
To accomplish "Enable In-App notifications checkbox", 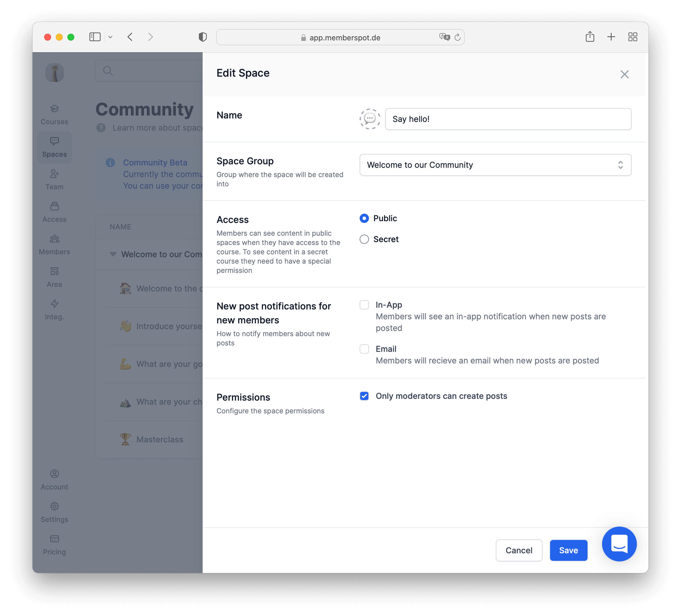I will click(364, 305).
